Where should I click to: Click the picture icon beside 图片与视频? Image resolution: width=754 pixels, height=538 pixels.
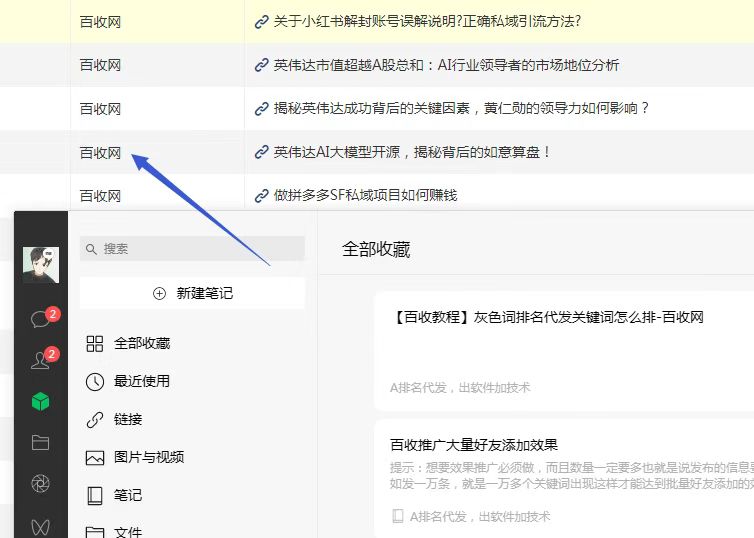95,458
